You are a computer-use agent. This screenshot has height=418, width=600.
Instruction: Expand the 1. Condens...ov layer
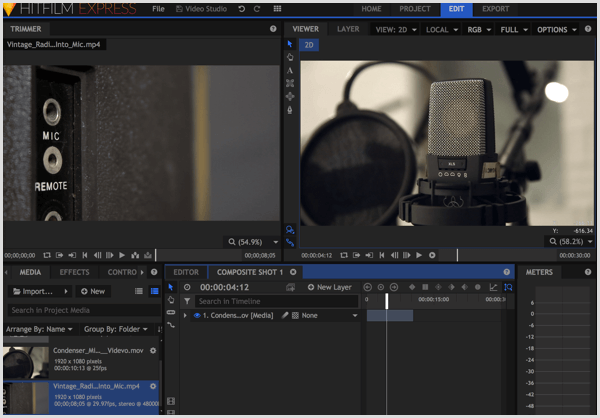click(185, 315)
